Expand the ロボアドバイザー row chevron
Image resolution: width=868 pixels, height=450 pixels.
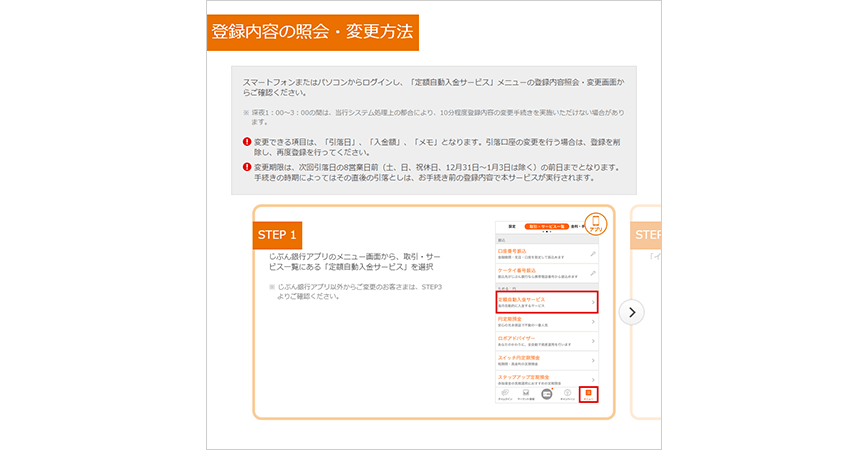[x=593, y=340]
